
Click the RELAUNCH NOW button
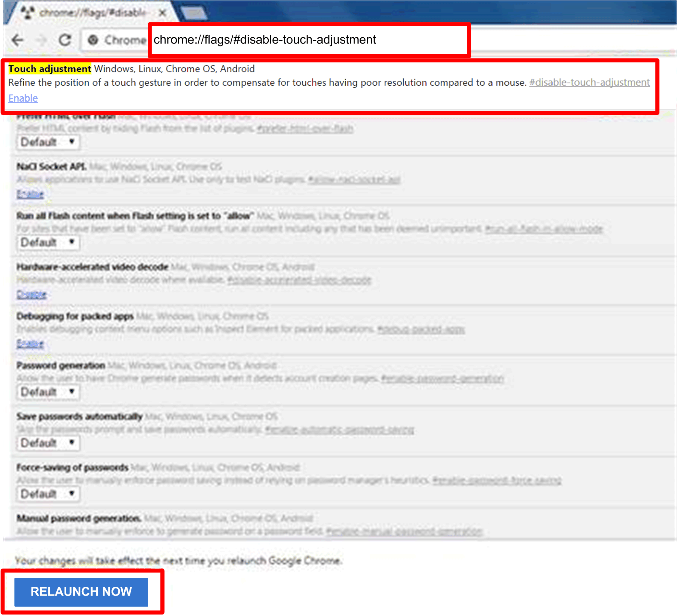pos(81,591)
